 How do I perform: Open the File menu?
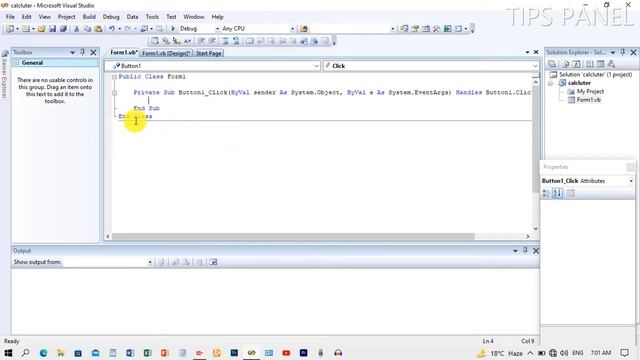coord(10,17)
